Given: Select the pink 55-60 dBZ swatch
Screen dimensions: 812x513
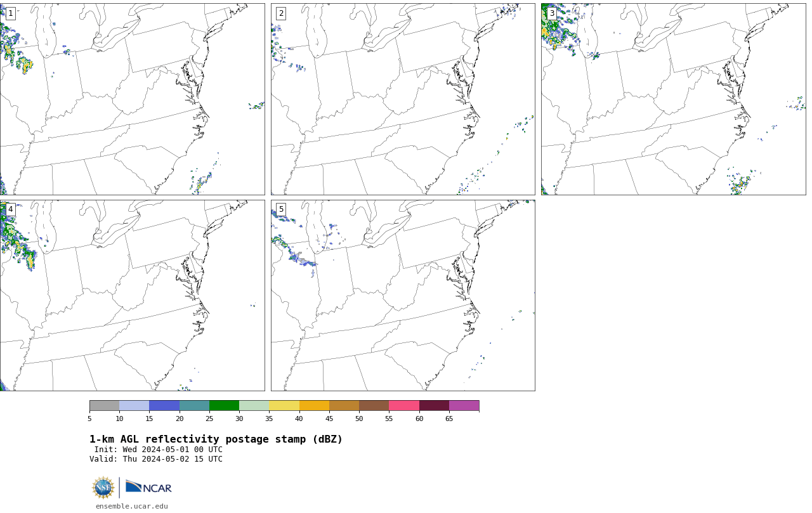Looking at the screenshot, I should coord(404,406).
